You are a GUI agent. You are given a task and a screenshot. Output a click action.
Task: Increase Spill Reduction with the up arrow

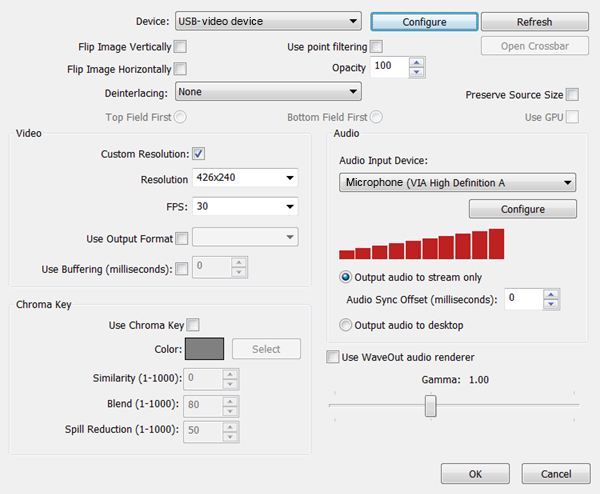coord(230,427)
